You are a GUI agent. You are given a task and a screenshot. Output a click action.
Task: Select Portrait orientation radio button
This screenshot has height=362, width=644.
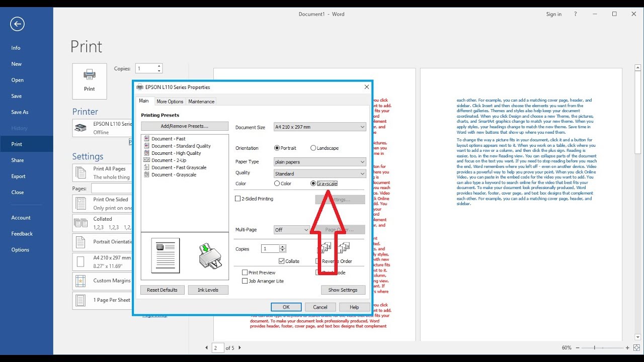[277, 148]
